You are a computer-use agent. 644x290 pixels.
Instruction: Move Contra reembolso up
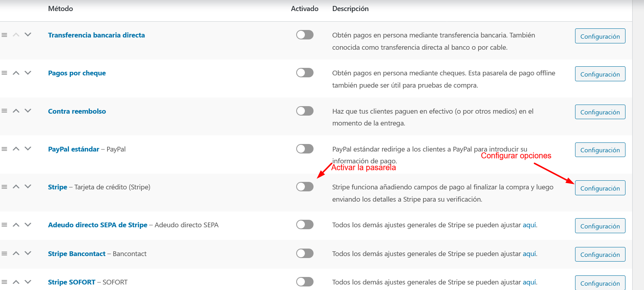(16, 111)
